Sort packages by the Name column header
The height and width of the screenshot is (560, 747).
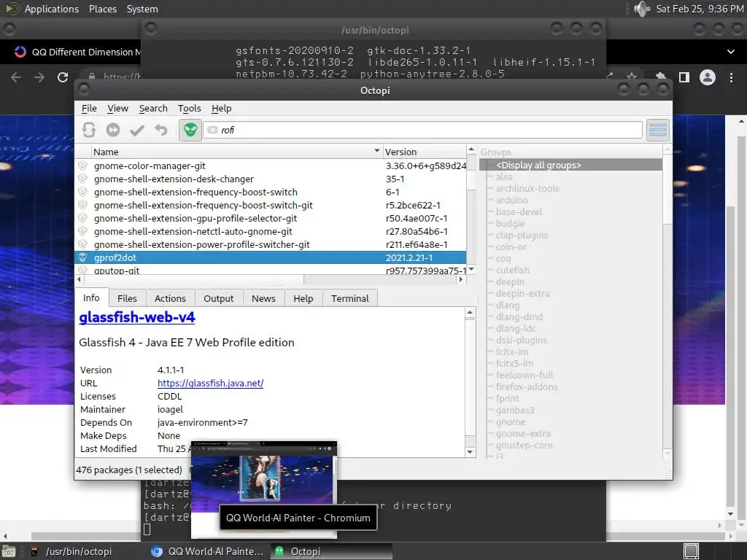[236, 152]
